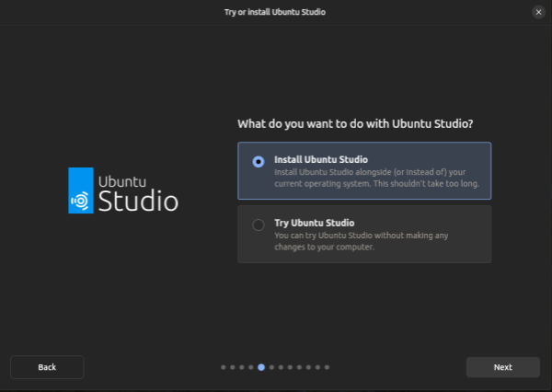552x392 pixels.
Task: Click the Try option's description text
Action: coord(361,240)
